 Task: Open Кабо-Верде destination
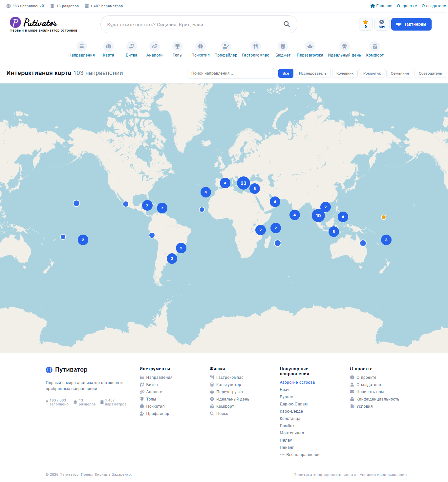(291, 411)
